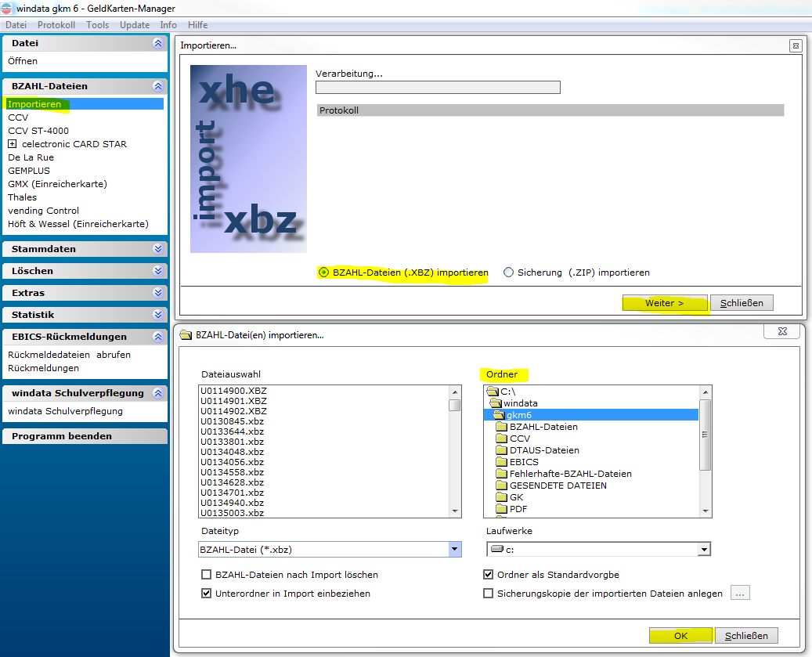Viewport: 812px width, 657px height.
Task: Select the C:\ folder icon in Ordner tree
Action: 493,392
